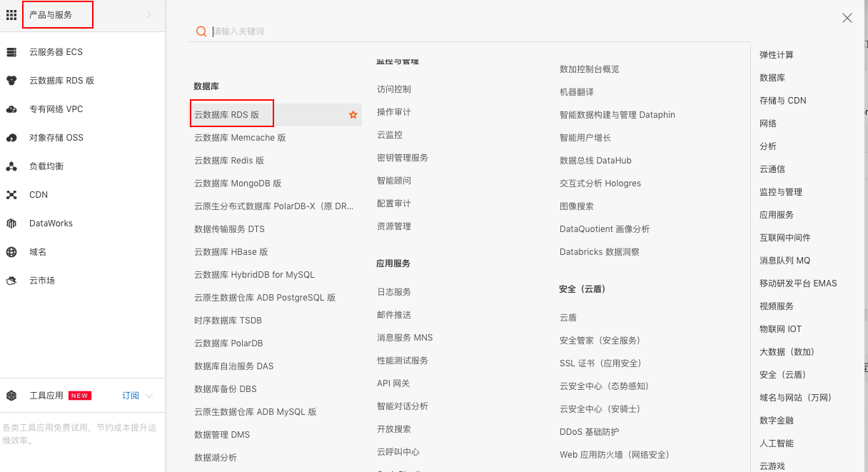Select 人工智能 category in right index

777,443
